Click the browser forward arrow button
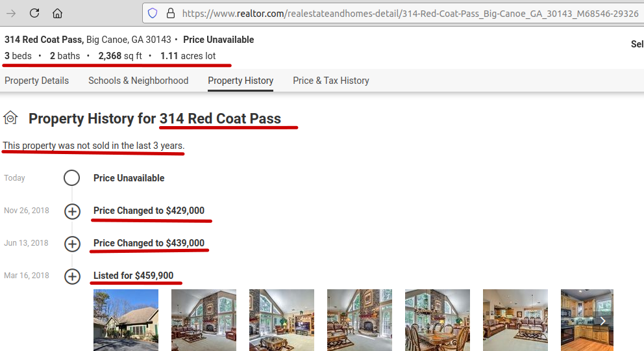 pyautogui.click(x=10, y=13)
